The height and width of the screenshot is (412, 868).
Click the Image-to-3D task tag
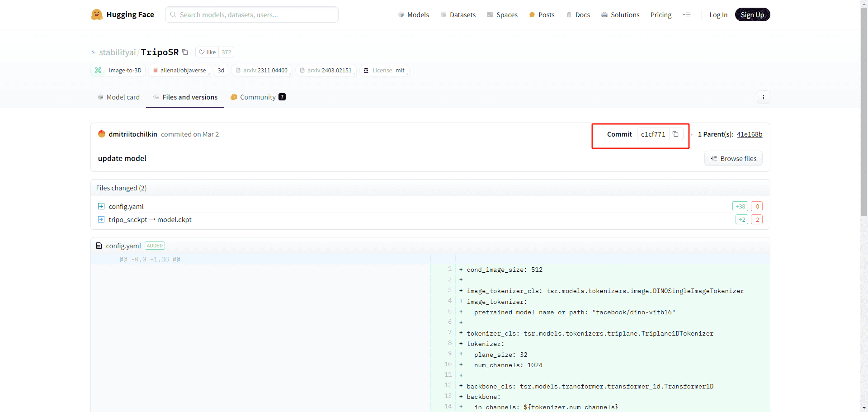(x=118, y=70)
